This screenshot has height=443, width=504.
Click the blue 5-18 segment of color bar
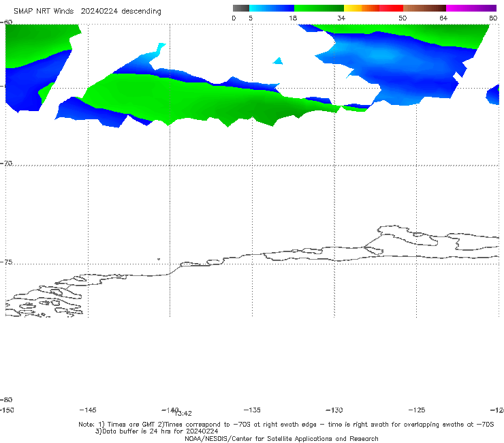pos(272,8)
